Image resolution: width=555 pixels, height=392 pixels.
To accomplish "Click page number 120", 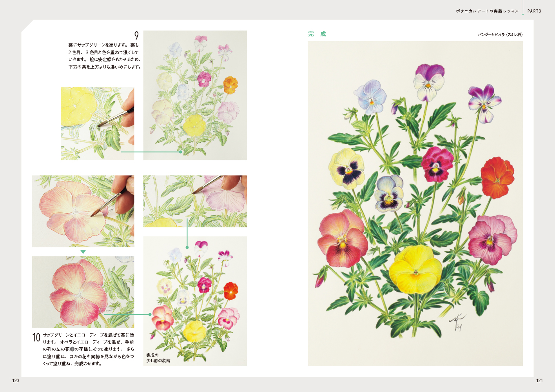I will pos(16,380).
